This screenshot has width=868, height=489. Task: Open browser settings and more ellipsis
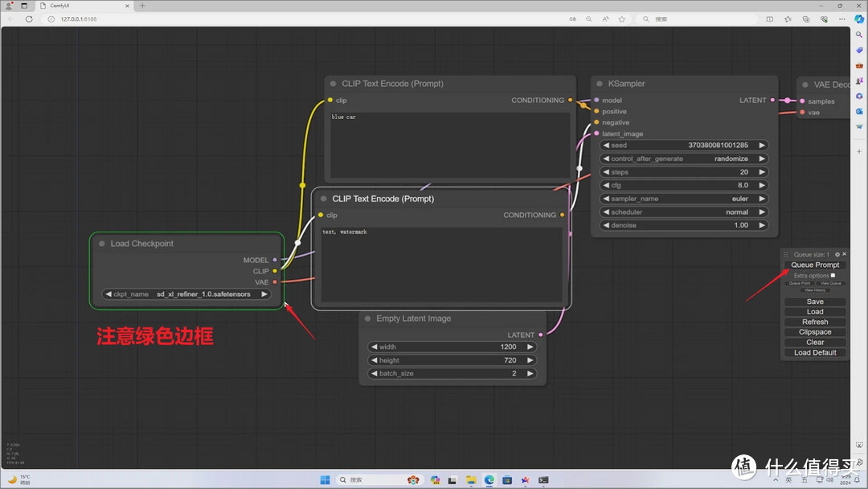pos(842,18)
